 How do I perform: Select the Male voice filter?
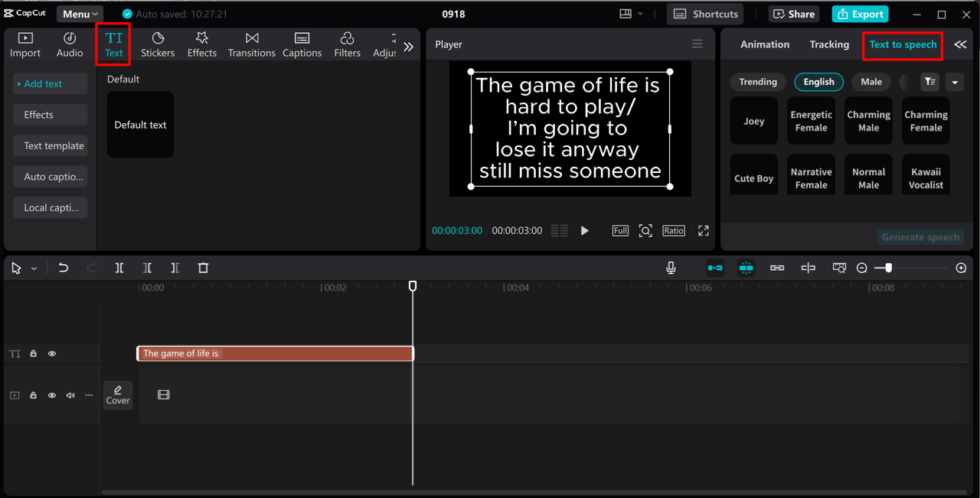click(x=871, y=82)
